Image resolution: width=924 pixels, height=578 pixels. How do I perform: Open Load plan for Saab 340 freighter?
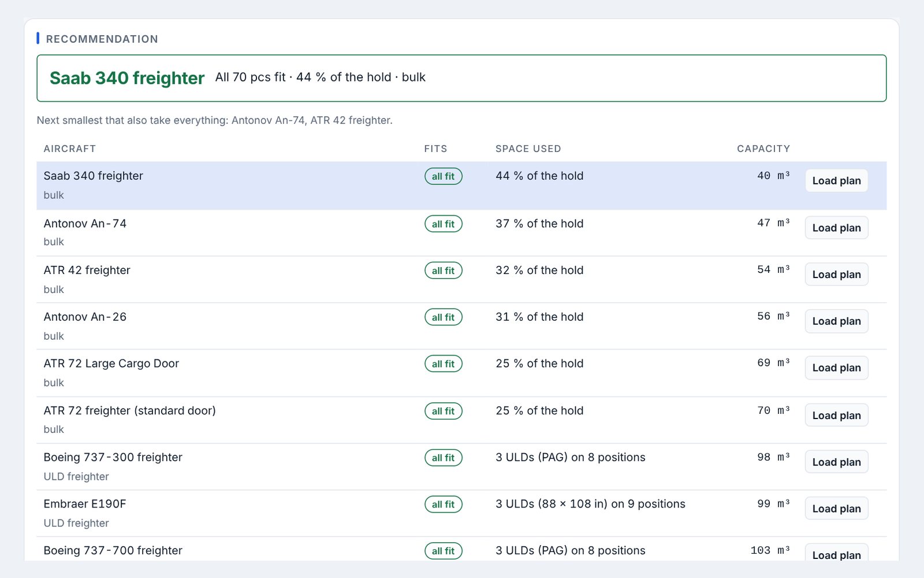point(836,181)
